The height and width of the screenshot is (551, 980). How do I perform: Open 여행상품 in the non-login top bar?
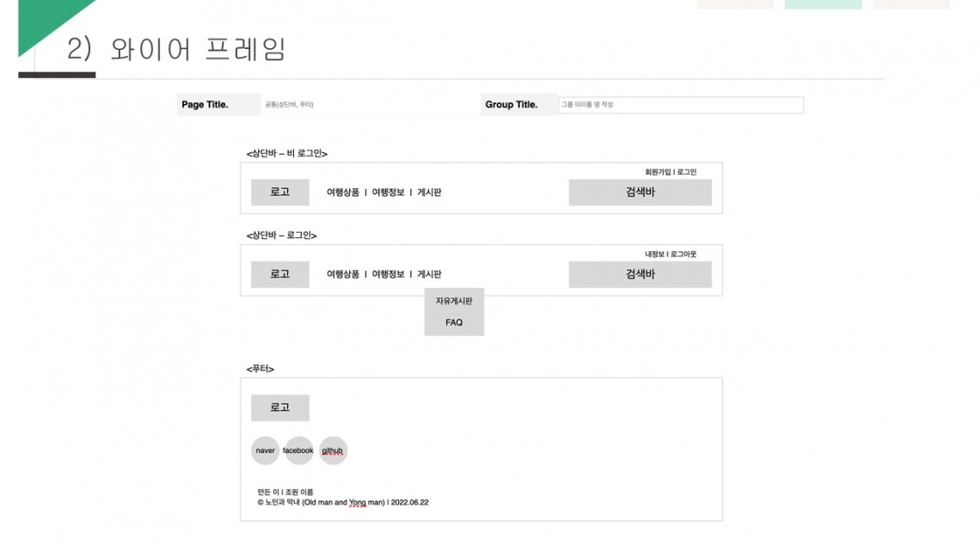pos(343,193)
